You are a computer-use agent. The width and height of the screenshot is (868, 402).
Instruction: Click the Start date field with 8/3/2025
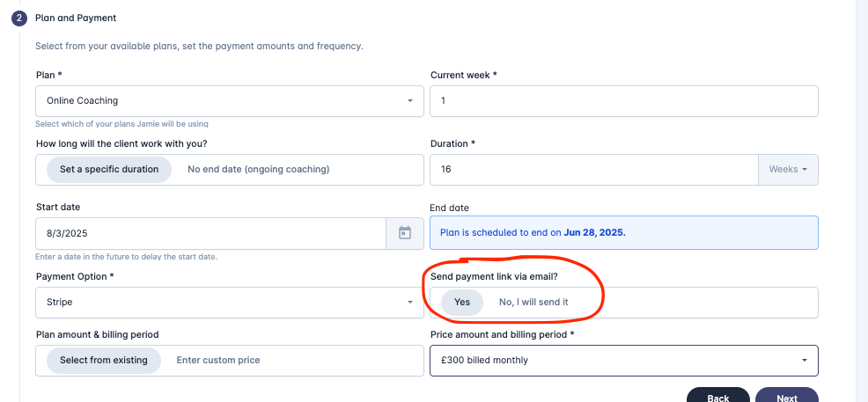pos(211,233)
